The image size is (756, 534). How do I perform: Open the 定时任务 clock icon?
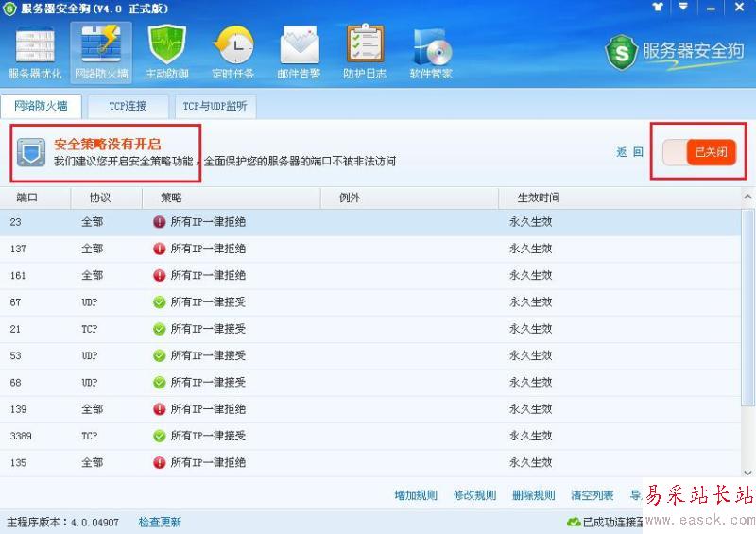pos(232,53)
